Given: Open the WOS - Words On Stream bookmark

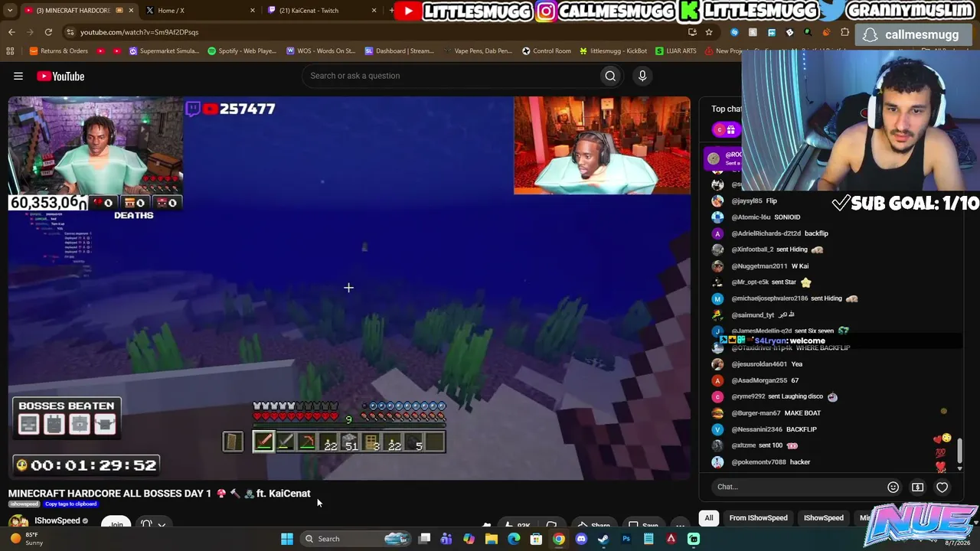Looking at the screenshot, I should click(321, 51).
